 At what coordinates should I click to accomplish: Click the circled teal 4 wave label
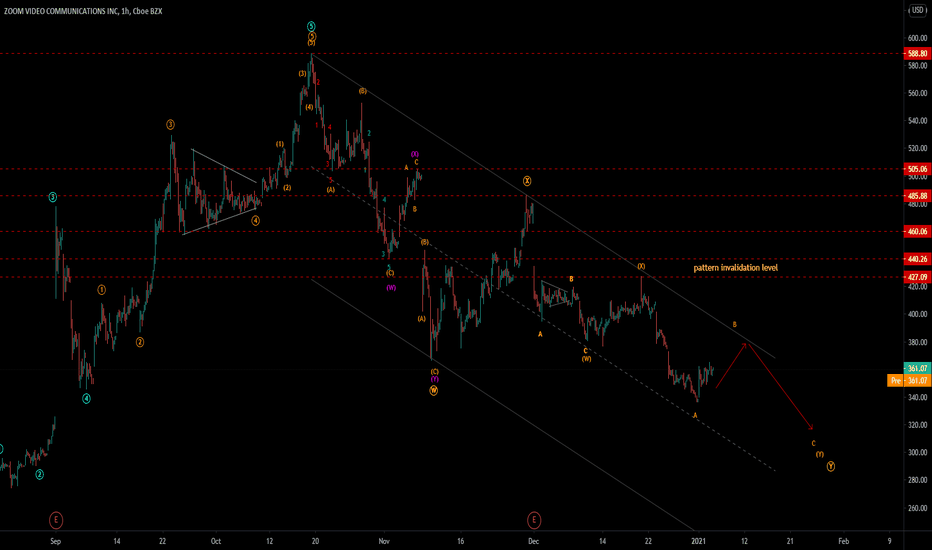tap(86, 399)
